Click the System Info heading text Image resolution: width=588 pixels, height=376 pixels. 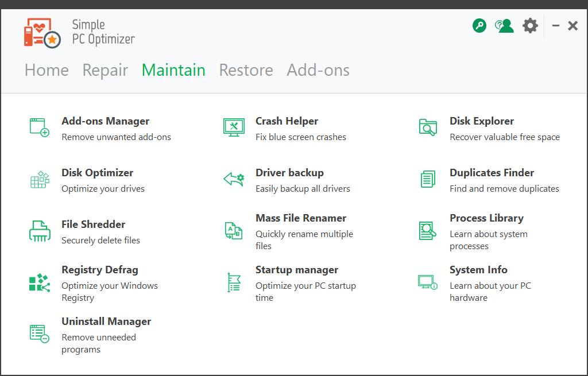coord(478,270)
